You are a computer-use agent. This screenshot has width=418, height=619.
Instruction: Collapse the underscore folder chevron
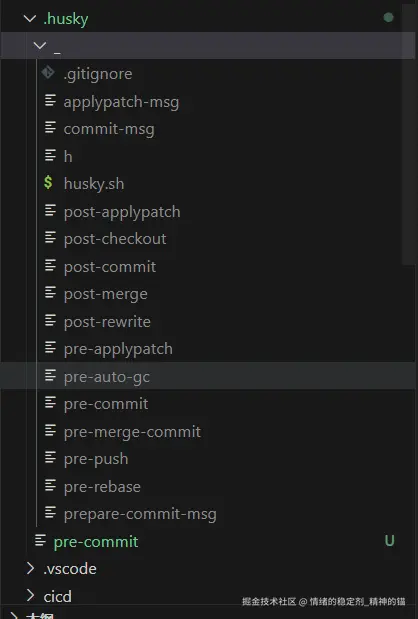tap(40, 45)
